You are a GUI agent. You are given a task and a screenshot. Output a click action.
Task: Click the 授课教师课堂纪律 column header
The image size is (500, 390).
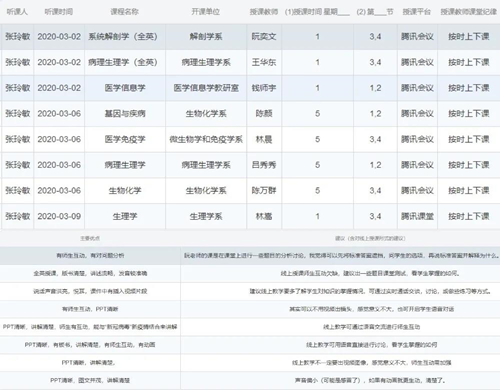point(469,12)
